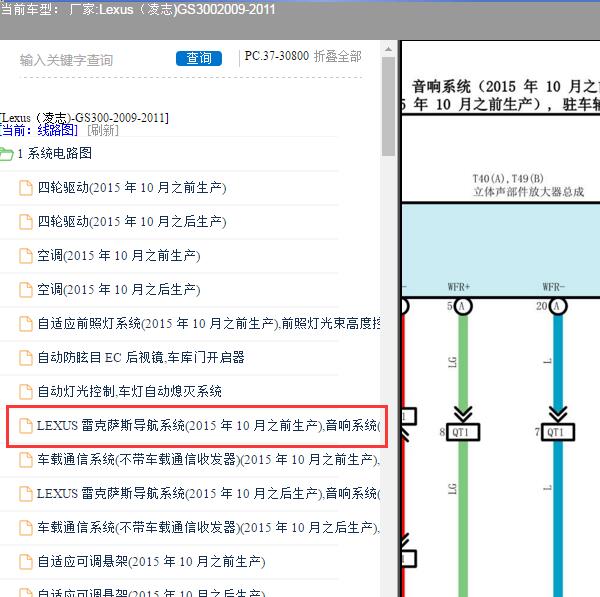Click file icon beside 四轮驱动 之前生产

(26, 188)
